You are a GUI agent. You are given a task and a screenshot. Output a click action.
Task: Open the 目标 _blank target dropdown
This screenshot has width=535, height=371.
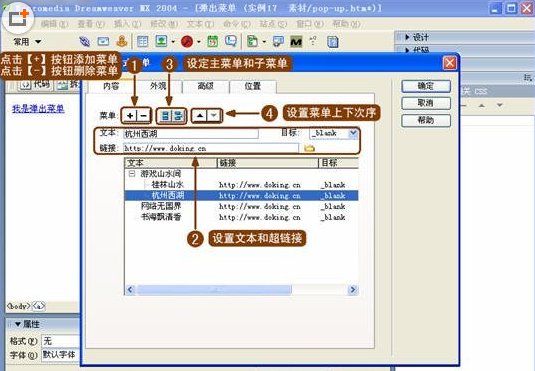click(x=353, y=133)
